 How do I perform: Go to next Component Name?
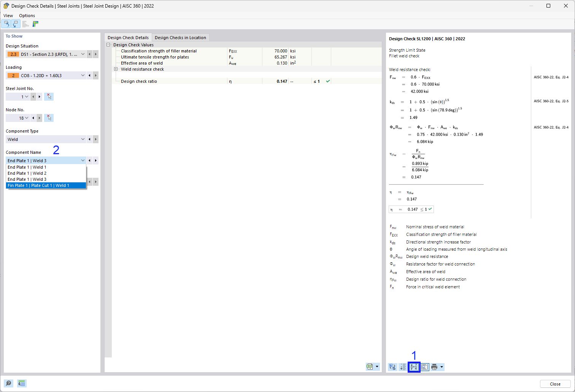[x=96, y=161]
